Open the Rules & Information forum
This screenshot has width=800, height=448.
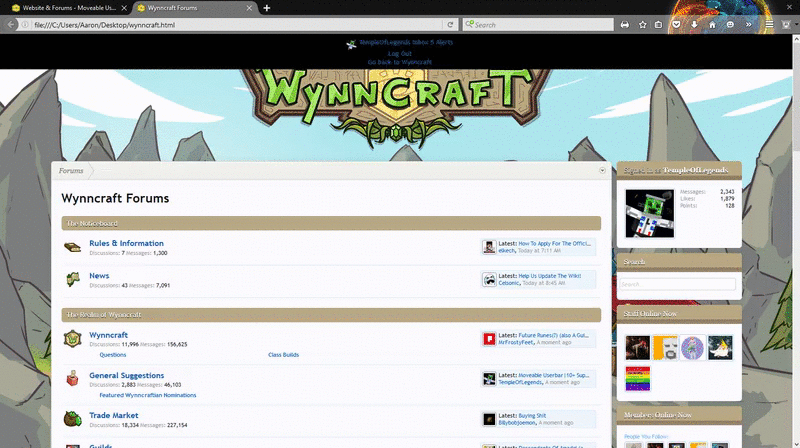tap(127, 243)
